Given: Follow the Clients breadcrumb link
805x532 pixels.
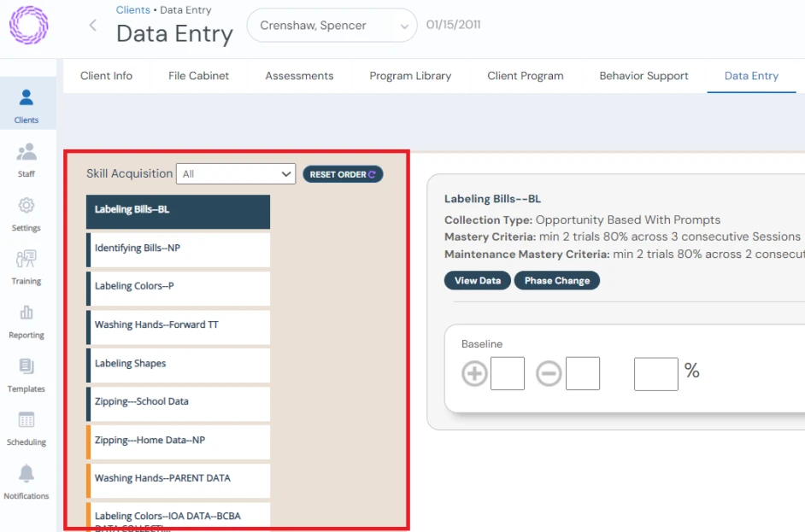Looking at the screenshot, I should pyautogui.click(x=132, y=9).
